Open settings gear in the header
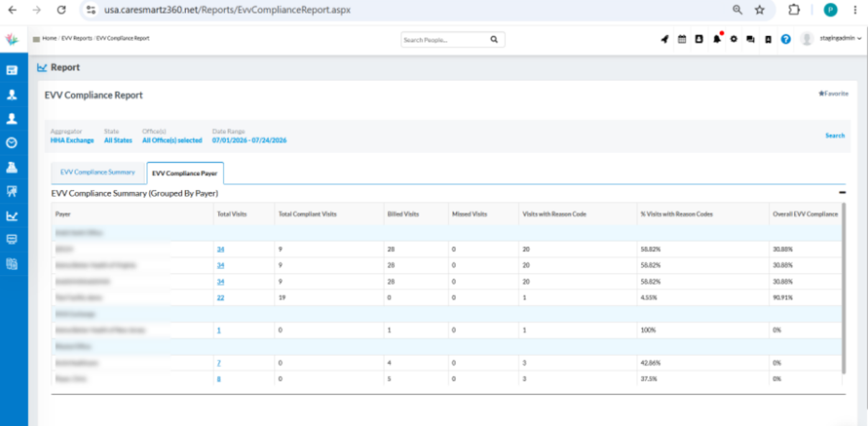The width and height of the screenshot is (868, 426). click(x=734, y=39)
